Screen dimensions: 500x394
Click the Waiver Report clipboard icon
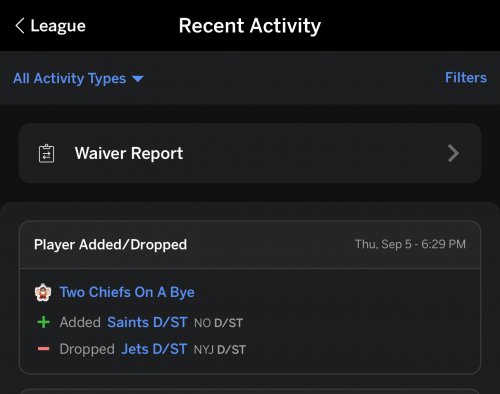(46, 154)
